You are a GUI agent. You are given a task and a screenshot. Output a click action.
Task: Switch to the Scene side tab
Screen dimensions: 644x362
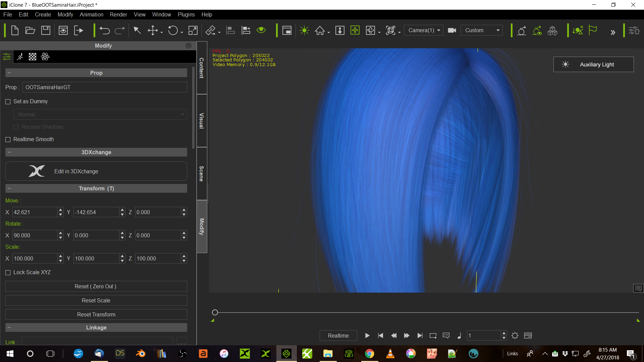pos(202,174)
